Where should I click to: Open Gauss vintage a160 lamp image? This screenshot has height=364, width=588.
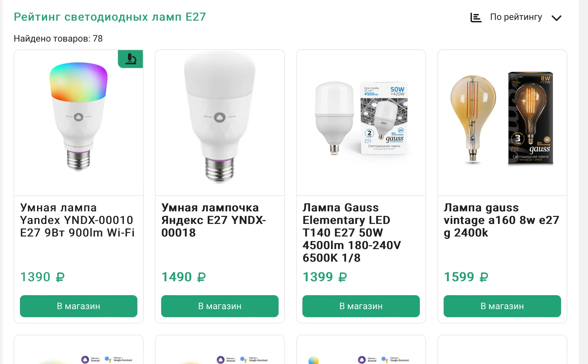502,119
